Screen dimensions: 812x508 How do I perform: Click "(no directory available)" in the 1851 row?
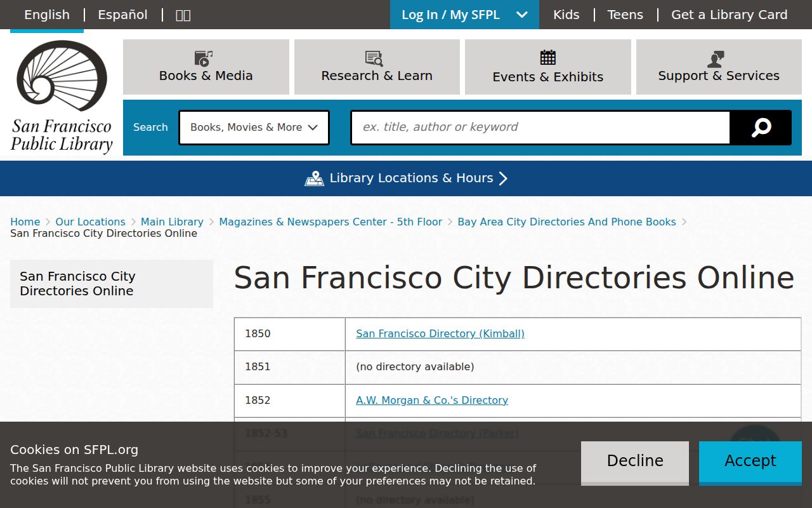tap(415, 366)
